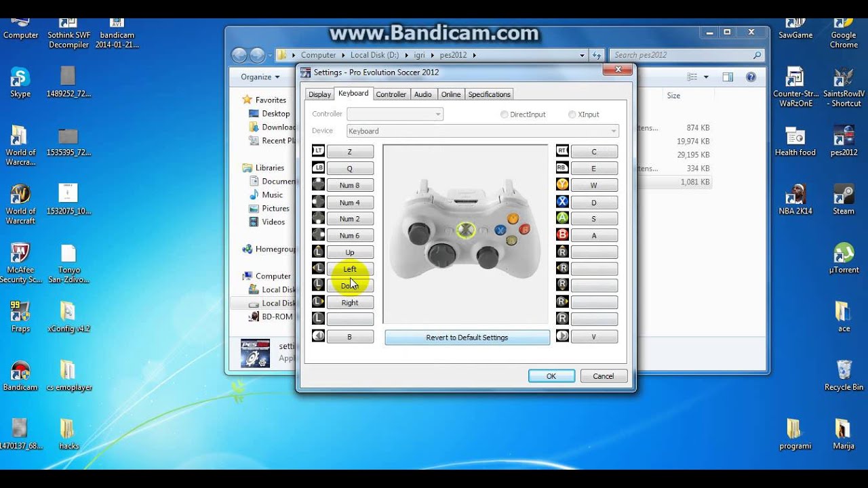This screenshot has height=488, width=868.
Task: Click the Num 2 key binding button
Action: click(x=350, y=219)
